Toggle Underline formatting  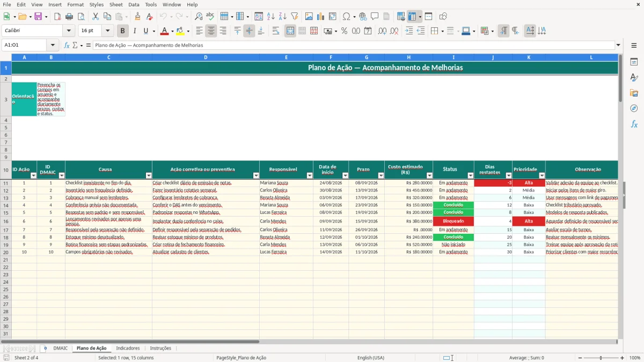[145, 31]
